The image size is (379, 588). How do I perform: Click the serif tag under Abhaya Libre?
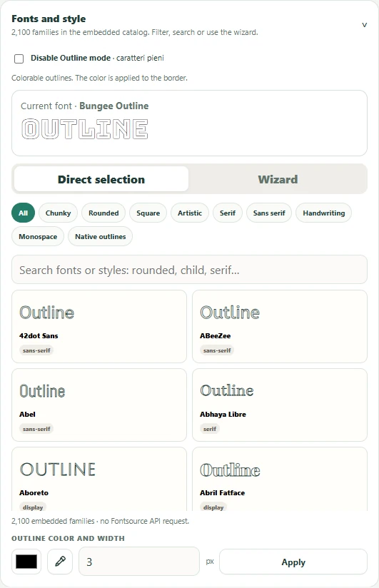(x=210, y=429)
